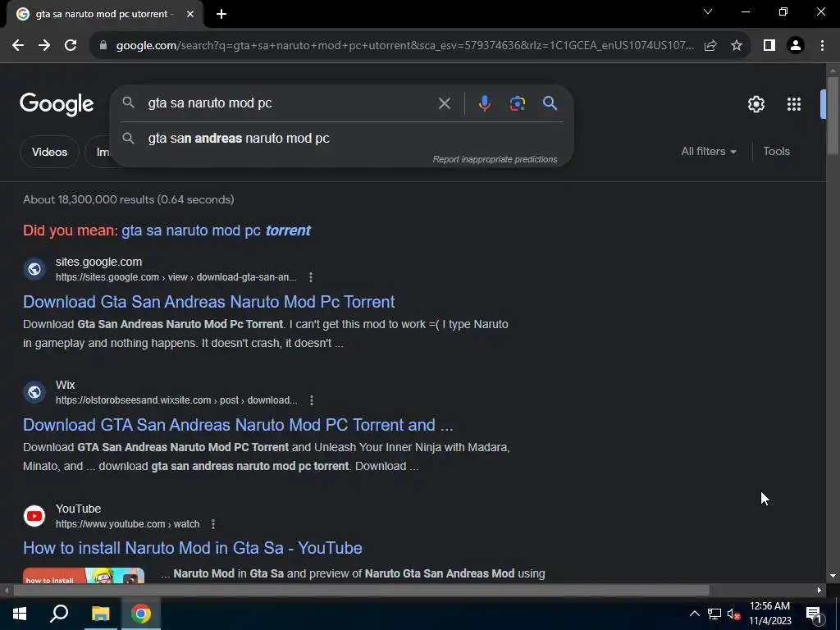The height and width of the screenshot is (630, 840).
Task: Click sites.google.com result URL breadcrumb
Action: 176,277
